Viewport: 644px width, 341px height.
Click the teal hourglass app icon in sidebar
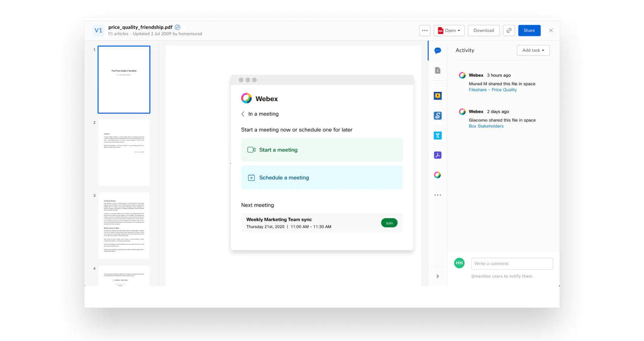pos(438,135)
